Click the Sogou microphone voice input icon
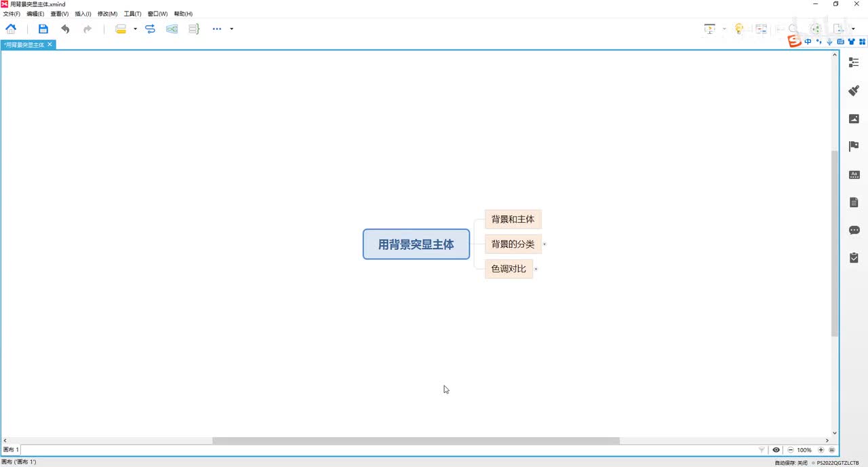Viewport: 868px width, 467px height. pyautogui.click(x=829, y=41)
